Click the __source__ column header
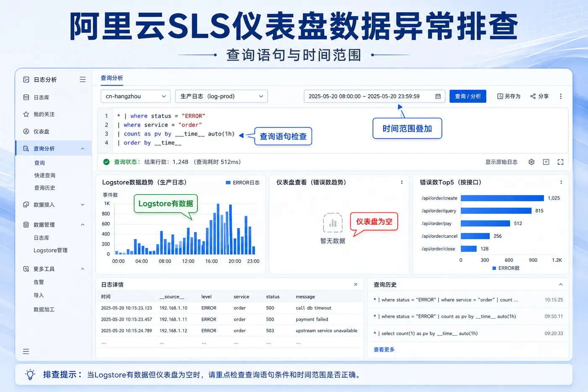Viewport: 588px width, 392px height. (x=172, y=297)
